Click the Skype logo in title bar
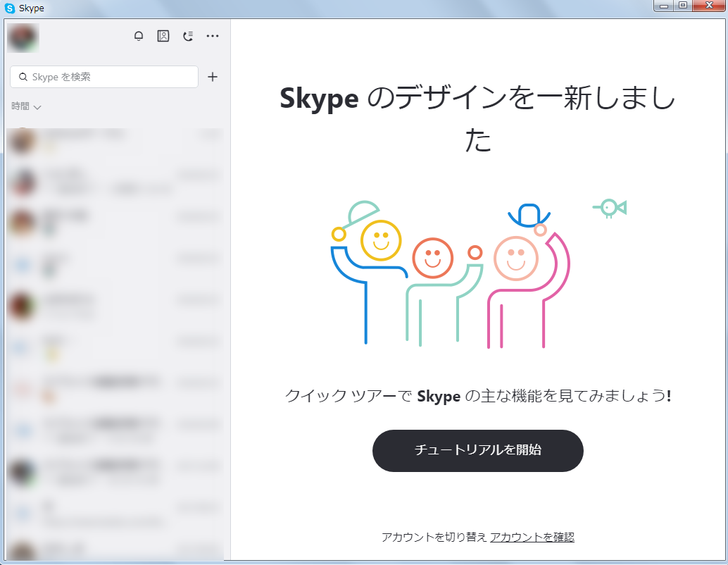Viewport: 728px width, 565px height. [10, 8]
